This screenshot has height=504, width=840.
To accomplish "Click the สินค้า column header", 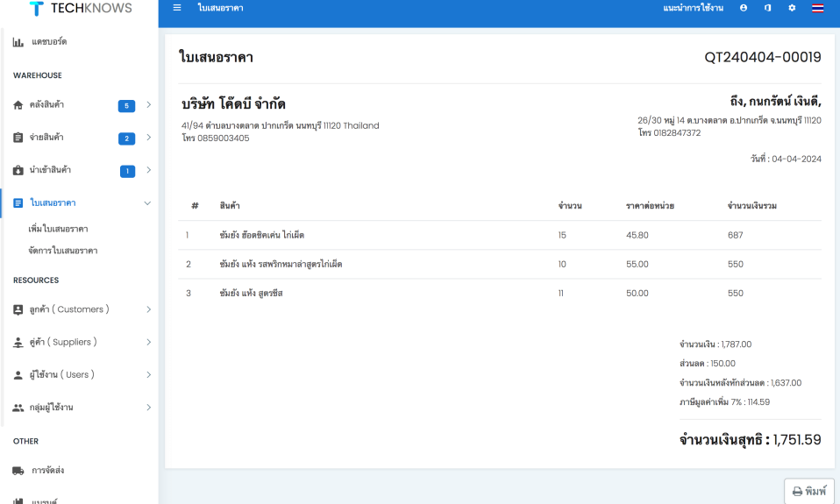I will [229, 206].
